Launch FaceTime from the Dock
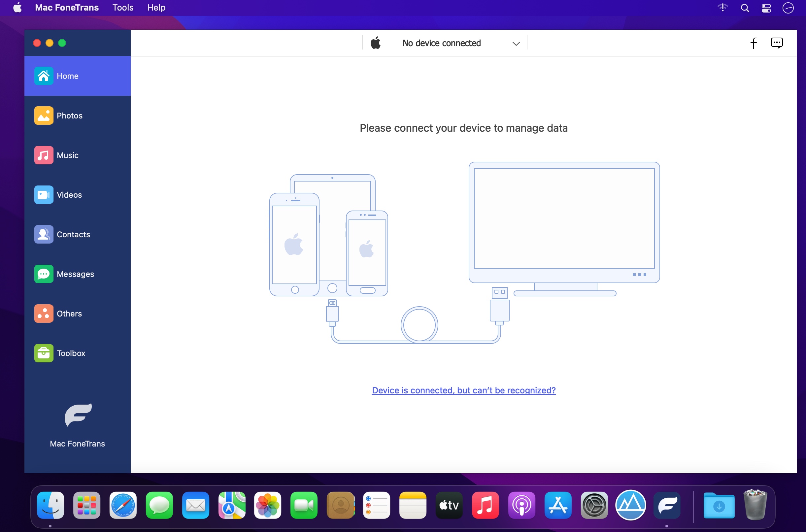806x532 pixels. [304, 505]
